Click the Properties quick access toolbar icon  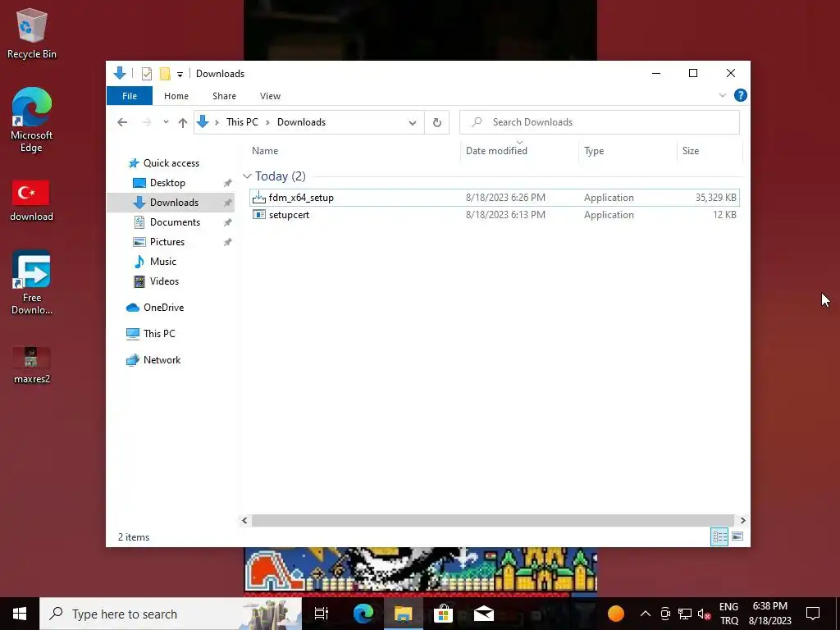pyautogui.click(x=146, y=74)
